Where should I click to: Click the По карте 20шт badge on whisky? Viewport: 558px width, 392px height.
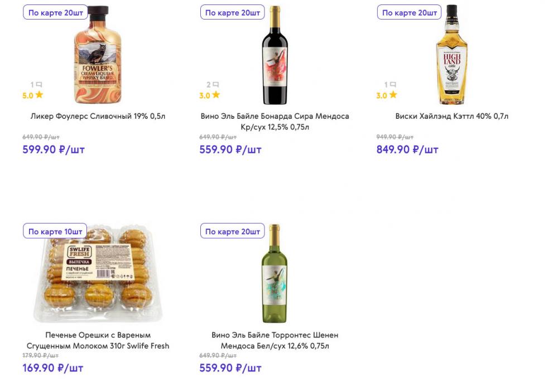coord(409,12)
